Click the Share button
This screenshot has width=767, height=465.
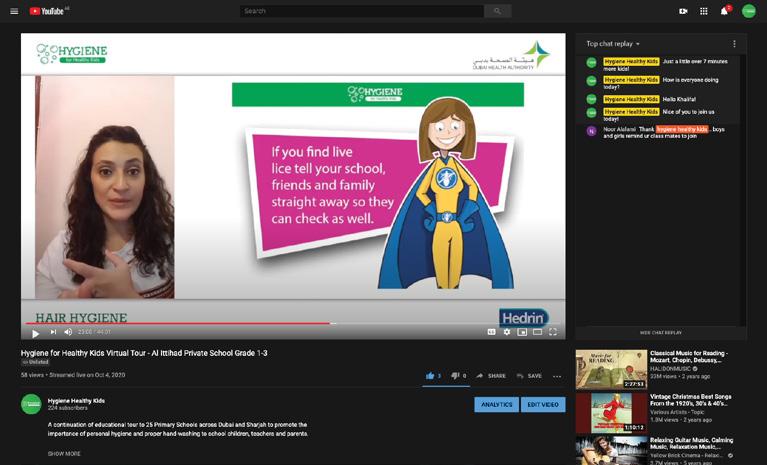(x=491, y=376)
